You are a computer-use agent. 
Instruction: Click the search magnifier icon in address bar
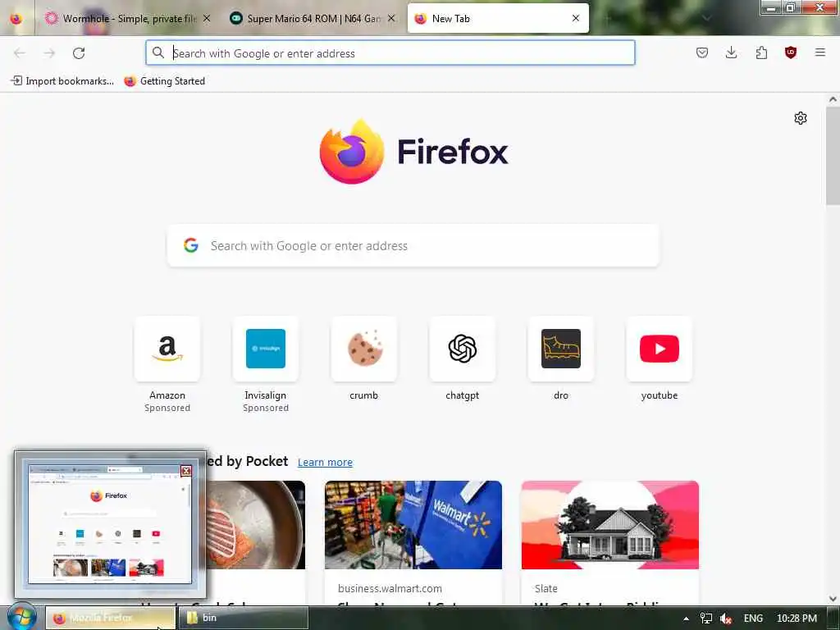click(158, 52)
